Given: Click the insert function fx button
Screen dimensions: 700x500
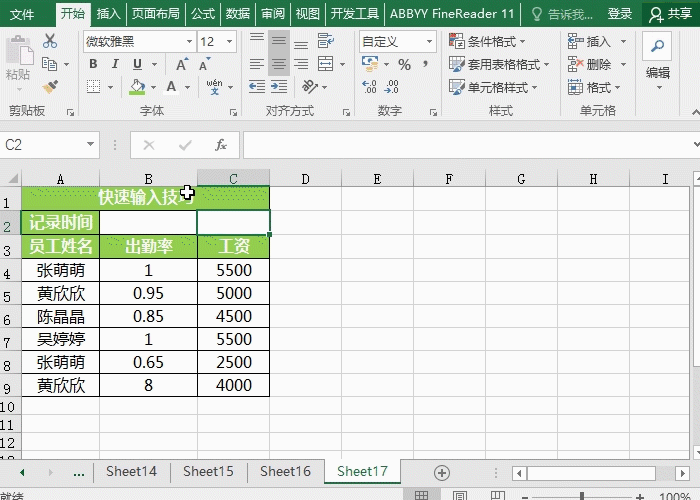Looking at the screenshot, I should click(x=221, y=145).
